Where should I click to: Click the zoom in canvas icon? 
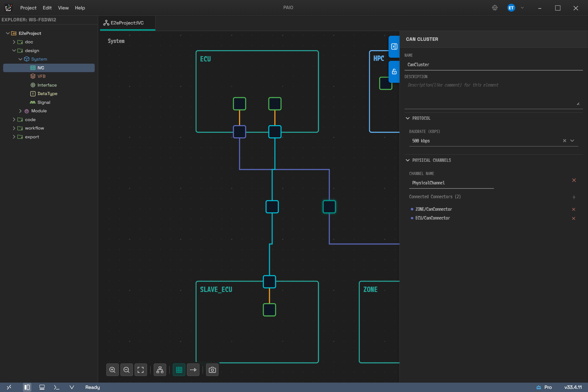tap(113, 370)
